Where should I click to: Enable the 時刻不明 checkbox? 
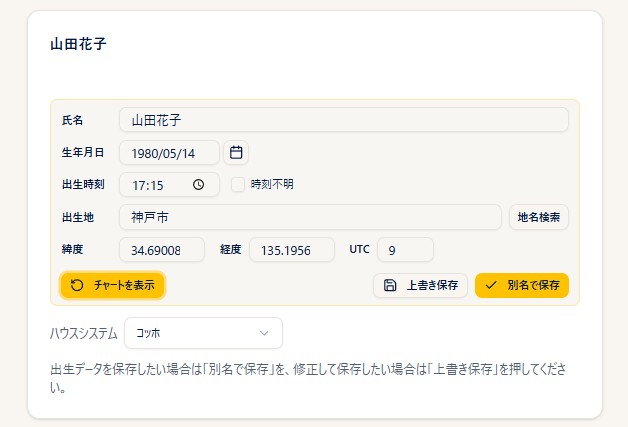(x=238, y=185)
